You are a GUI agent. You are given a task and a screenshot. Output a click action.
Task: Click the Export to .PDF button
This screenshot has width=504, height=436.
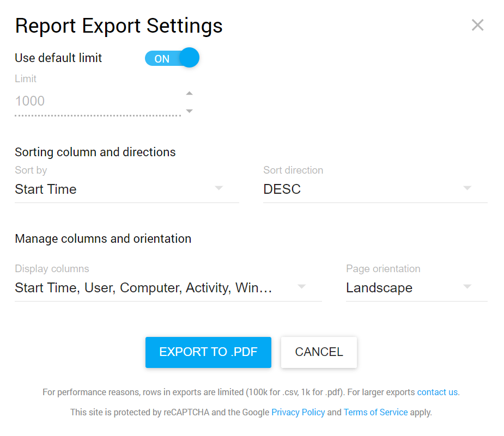point(208,352)
